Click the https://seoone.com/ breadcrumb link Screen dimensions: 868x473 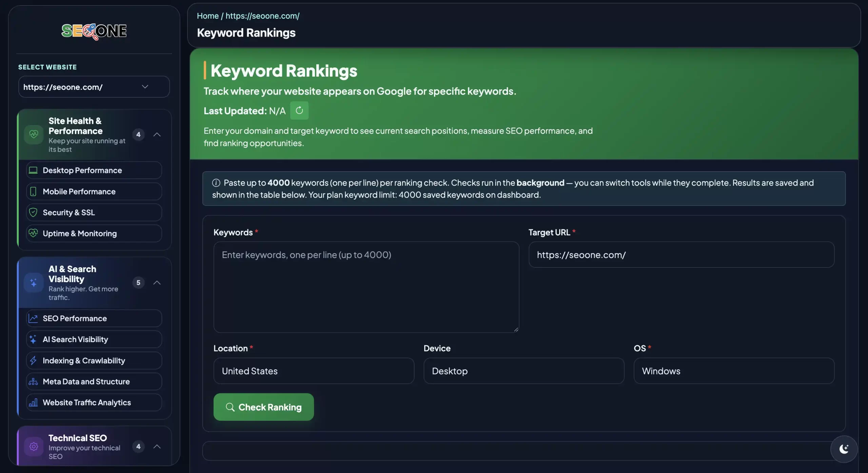click(262, 16)
